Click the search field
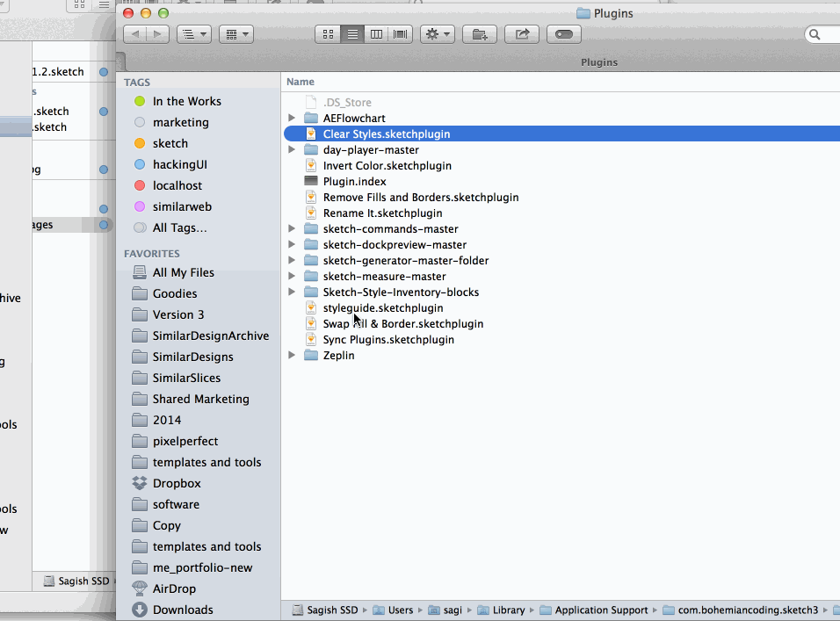 click(826, 34)
